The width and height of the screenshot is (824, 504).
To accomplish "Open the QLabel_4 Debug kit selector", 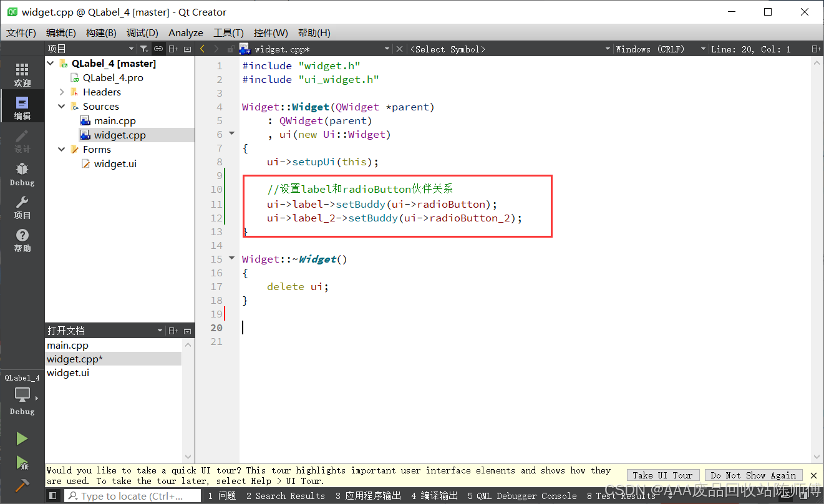I will pyautogui.click(x=22, y=395).
